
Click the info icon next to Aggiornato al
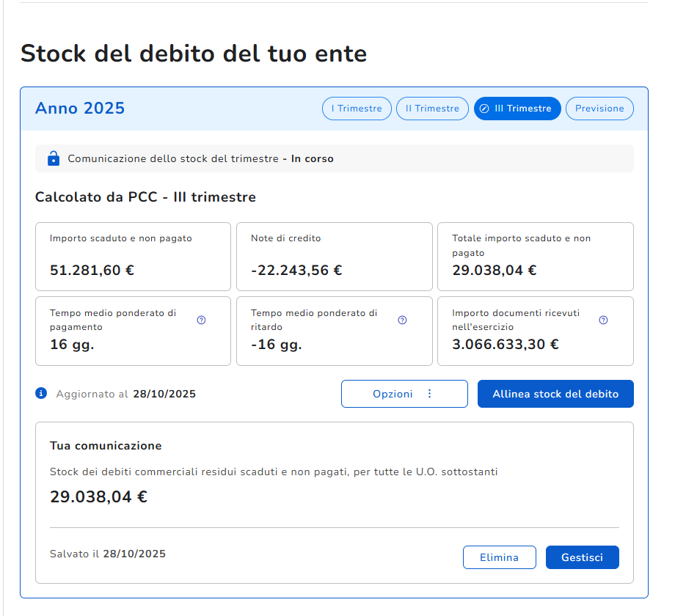point(41,394)
